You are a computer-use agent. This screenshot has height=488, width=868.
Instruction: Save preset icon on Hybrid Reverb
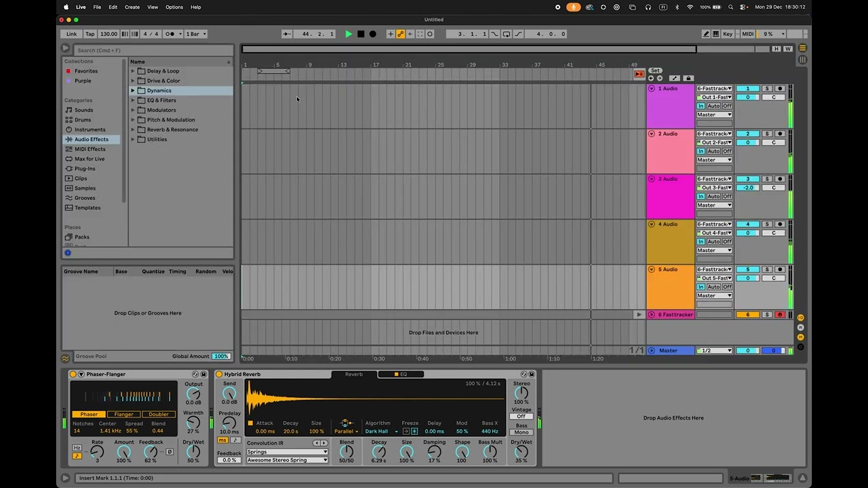click(x=532, y=374)
